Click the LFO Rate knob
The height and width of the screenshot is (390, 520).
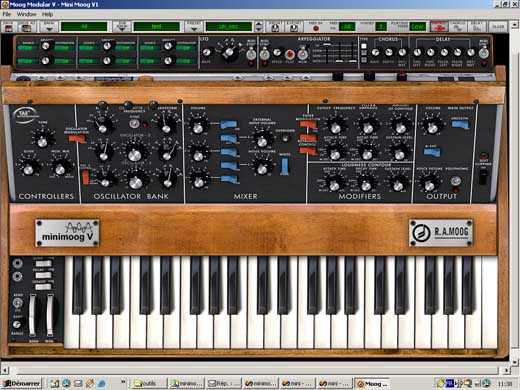(x=206, y=52)
